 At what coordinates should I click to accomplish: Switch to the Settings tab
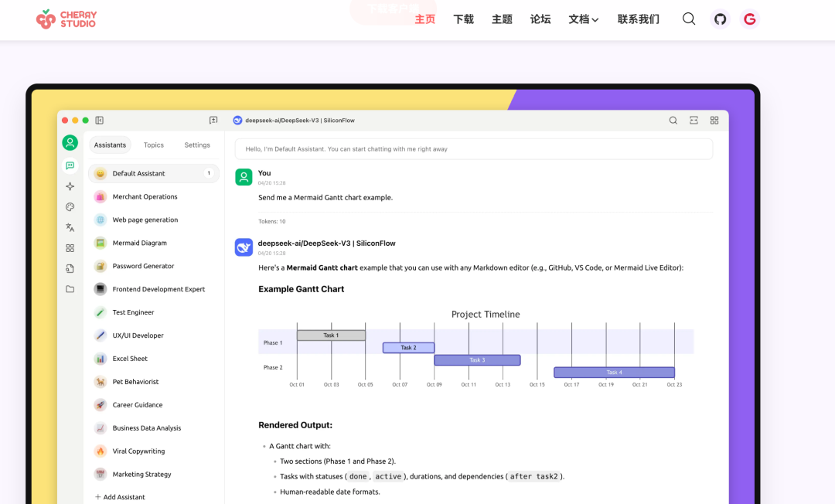click(197, 145)
